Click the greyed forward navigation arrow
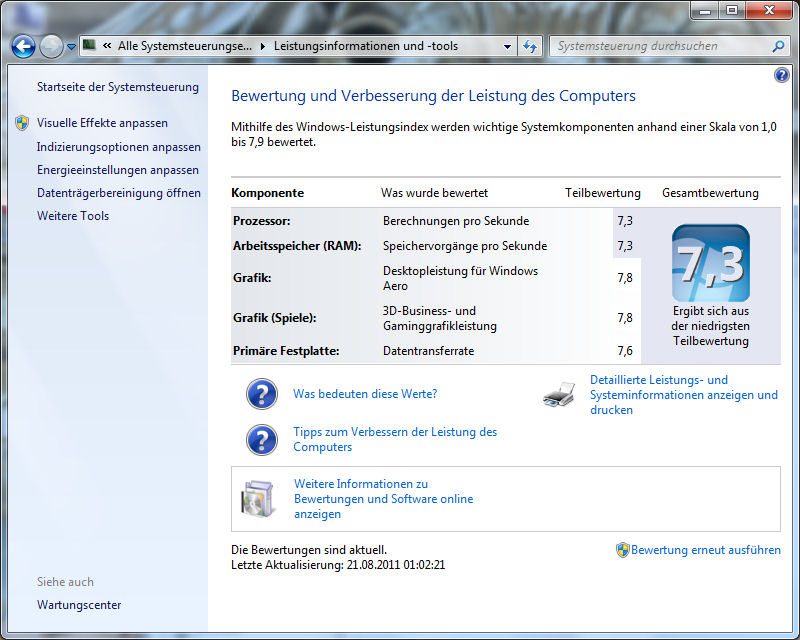 tap(51, 47)
